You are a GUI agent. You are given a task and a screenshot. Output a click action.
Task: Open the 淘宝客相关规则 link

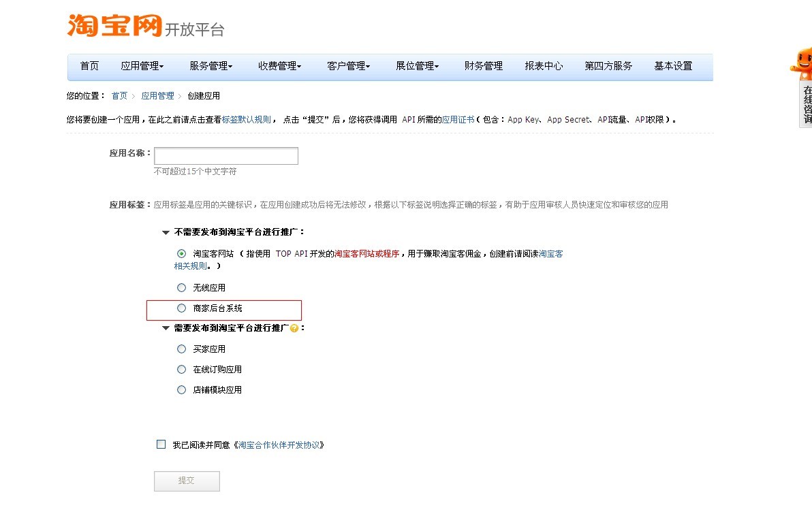551,254
